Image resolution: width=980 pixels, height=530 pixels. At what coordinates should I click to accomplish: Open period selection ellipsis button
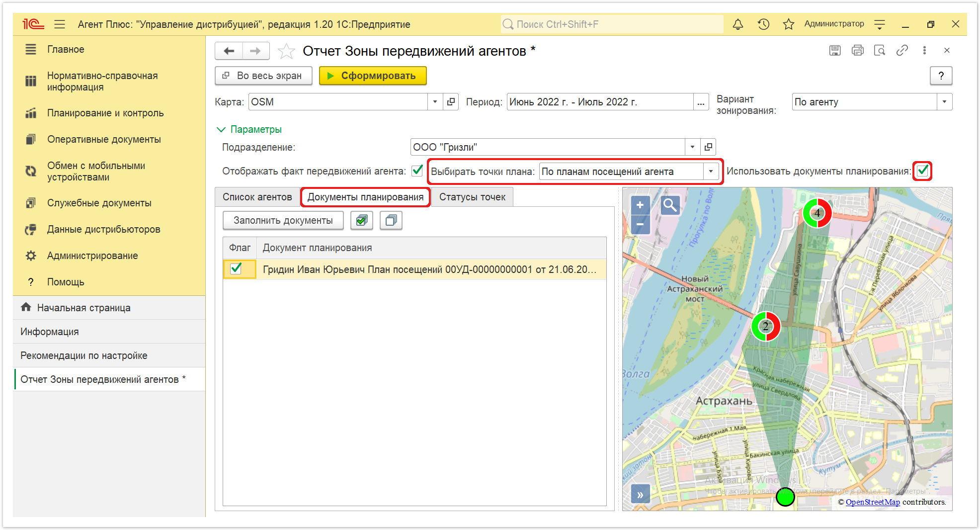[701, 102]
